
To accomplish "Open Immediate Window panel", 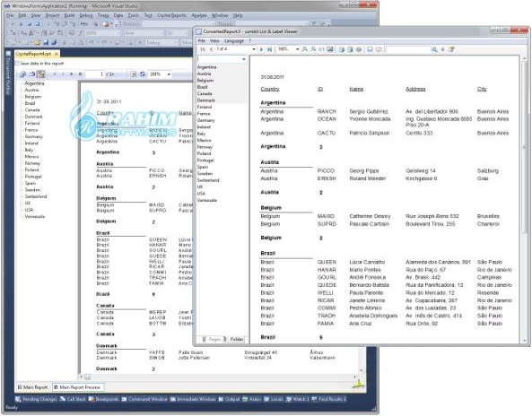I will coord(193,399).
